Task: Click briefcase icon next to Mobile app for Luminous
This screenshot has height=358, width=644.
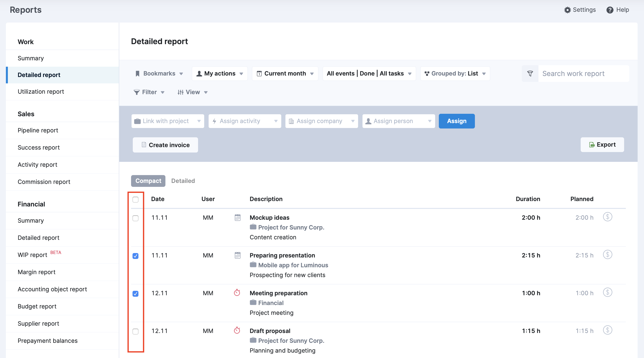Action: (x=253, y=265)
